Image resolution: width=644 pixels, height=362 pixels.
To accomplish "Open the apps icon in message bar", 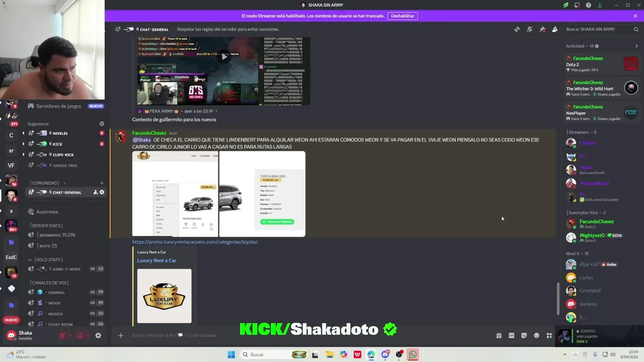I will point(549,335).
